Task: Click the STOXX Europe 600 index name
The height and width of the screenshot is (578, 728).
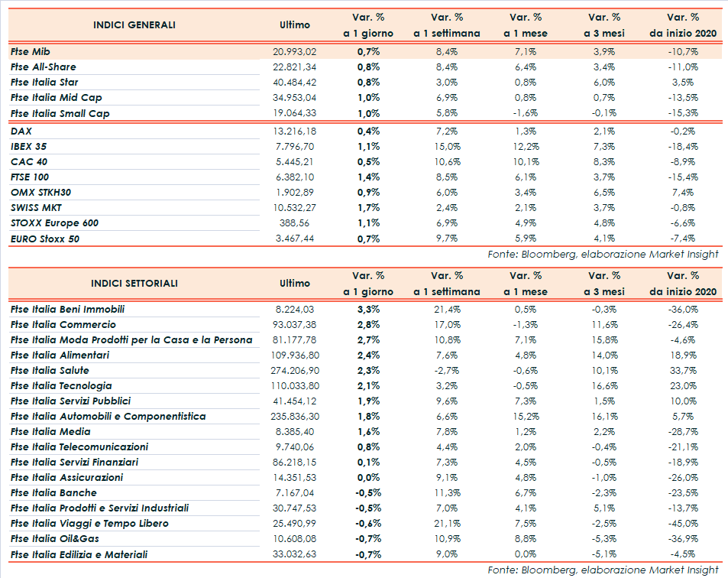Action: click(54, 223)
